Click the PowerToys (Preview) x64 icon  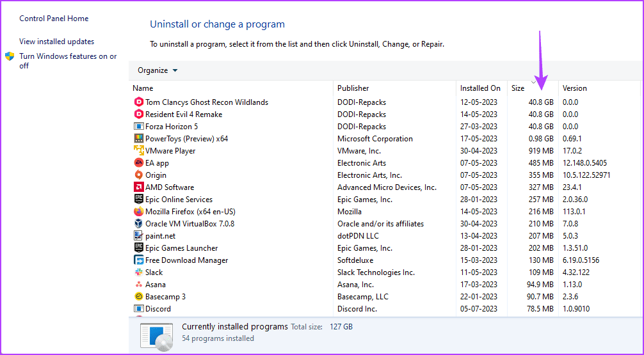click(x=139, y=139)
